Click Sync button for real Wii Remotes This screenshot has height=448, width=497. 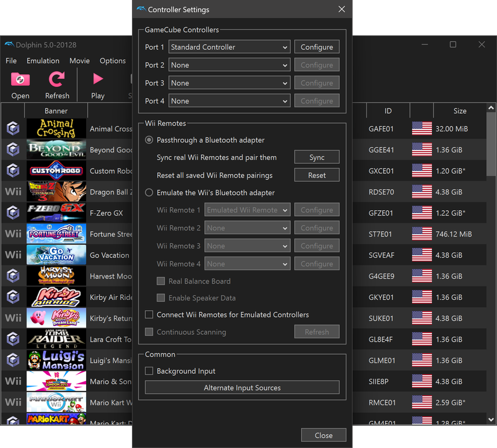317,157
